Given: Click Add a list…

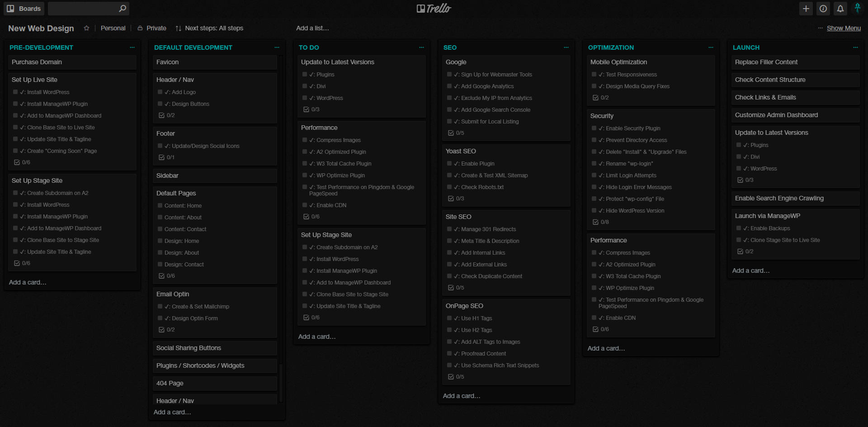Looking at the screenshot, I should coord(313,28).
